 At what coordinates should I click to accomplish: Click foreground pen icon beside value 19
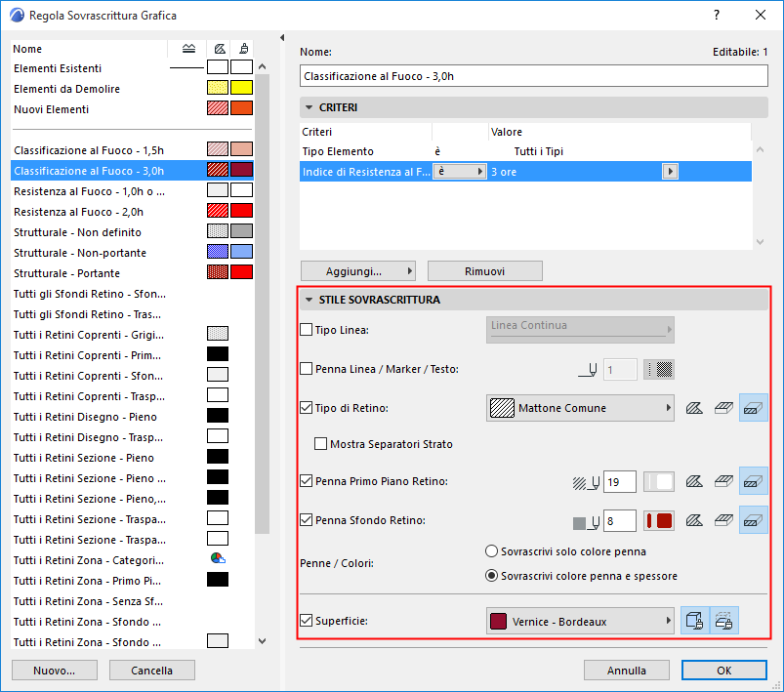coord(586,482)
